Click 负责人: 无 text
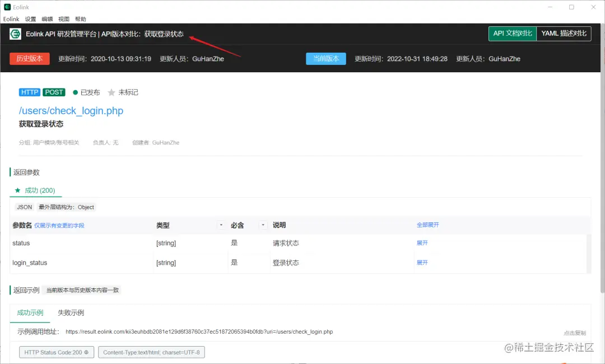The image size is (605, 364). coord(106,143)
